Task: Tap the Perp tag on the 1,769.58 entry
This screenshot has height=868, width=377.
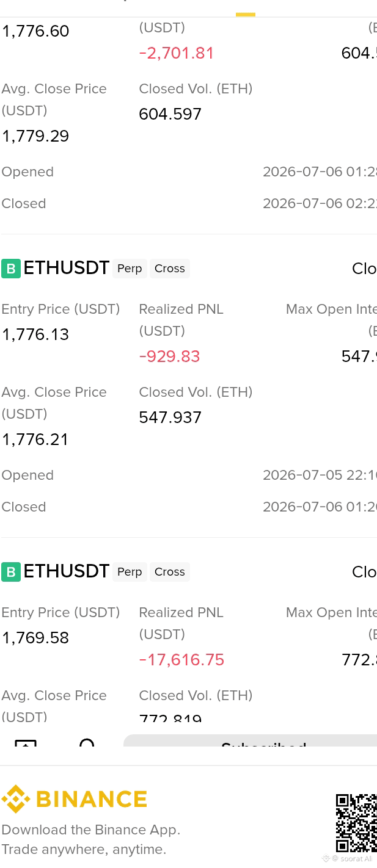Action: [130, 572]
